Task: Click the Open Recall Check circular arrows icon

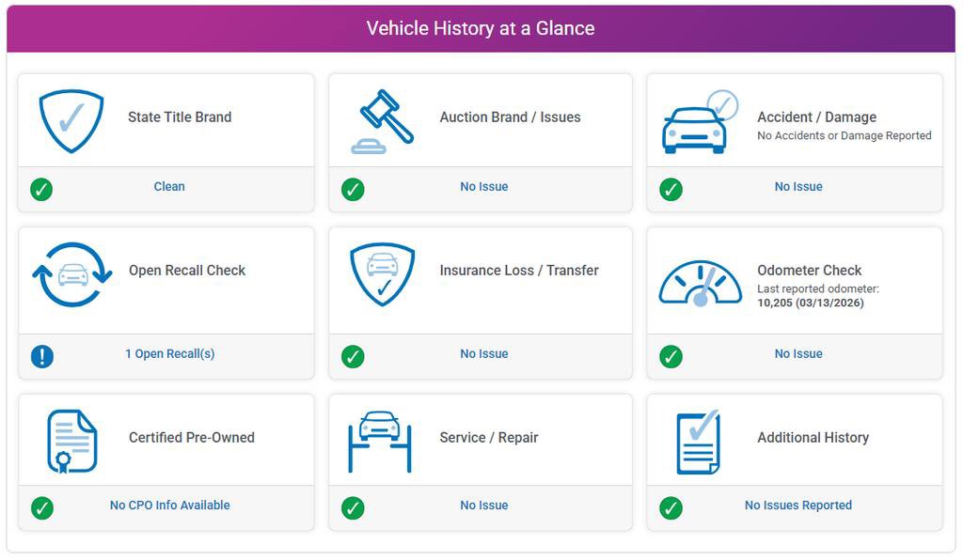Action: pos(72,274)
